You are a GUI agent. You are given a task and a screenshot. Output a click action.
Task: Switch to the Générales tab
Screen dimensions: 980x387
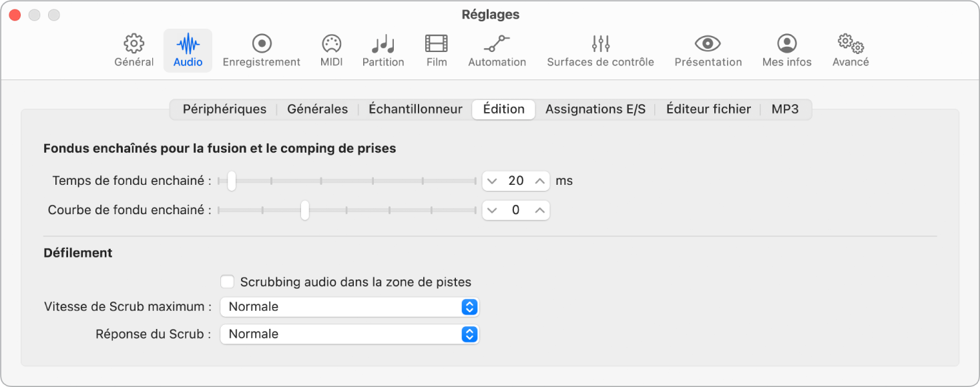point(317,109)
